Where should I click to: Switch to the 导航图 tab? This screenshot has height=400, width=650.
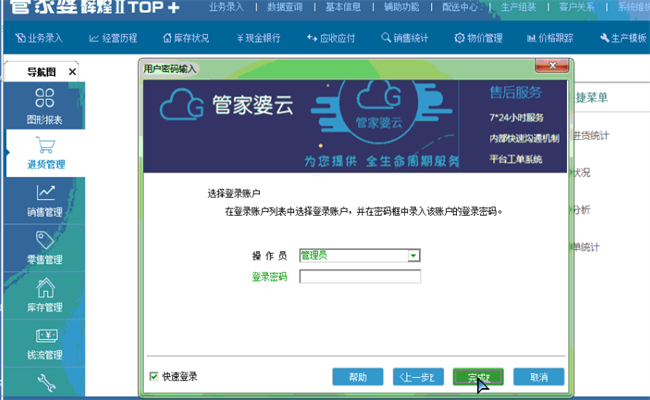[41, 72]
